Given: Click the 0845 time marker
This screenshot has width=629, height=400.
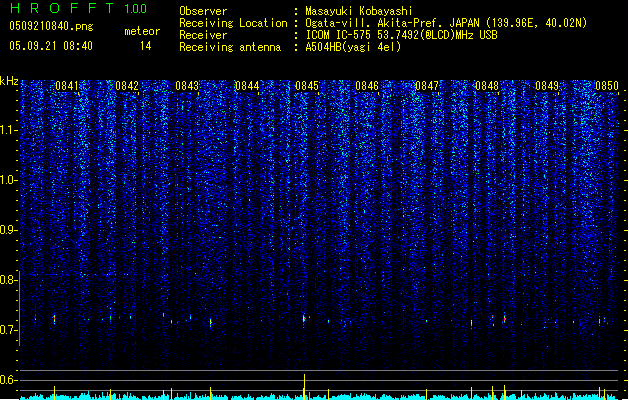Looking at the screenshot, I should (307, 85).
